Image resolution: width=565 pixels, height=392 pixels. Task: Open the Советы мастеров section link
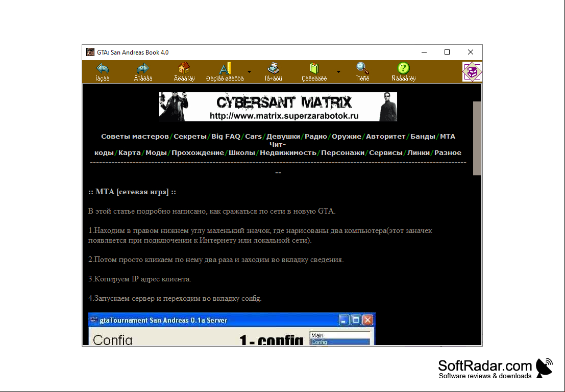[135, 137]
